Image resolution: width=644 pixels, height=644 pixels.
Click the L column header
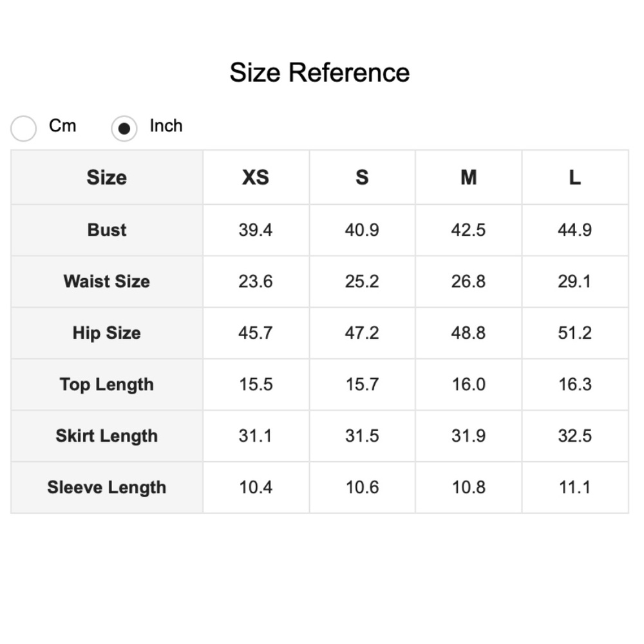574,177
